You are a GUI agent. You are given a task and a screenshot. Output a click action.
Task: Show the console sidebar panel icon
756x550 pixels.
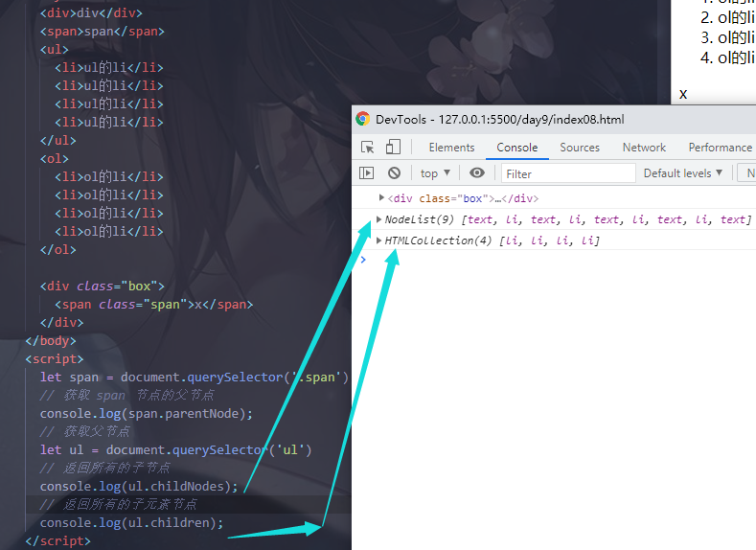click(x=366, y=172)
